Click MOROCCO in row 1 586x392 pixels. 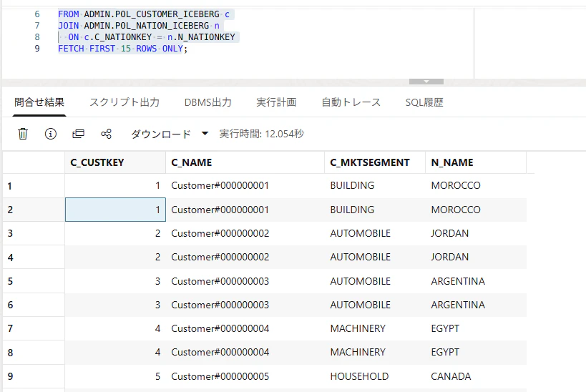point(456,185)
